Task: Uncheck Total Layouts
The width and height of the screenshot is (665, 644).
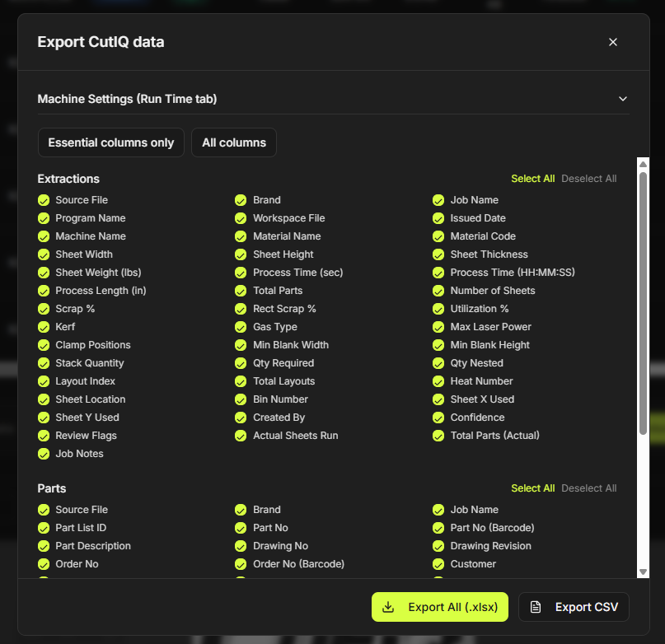Action: pyautogui.click(x=241, y=381)
